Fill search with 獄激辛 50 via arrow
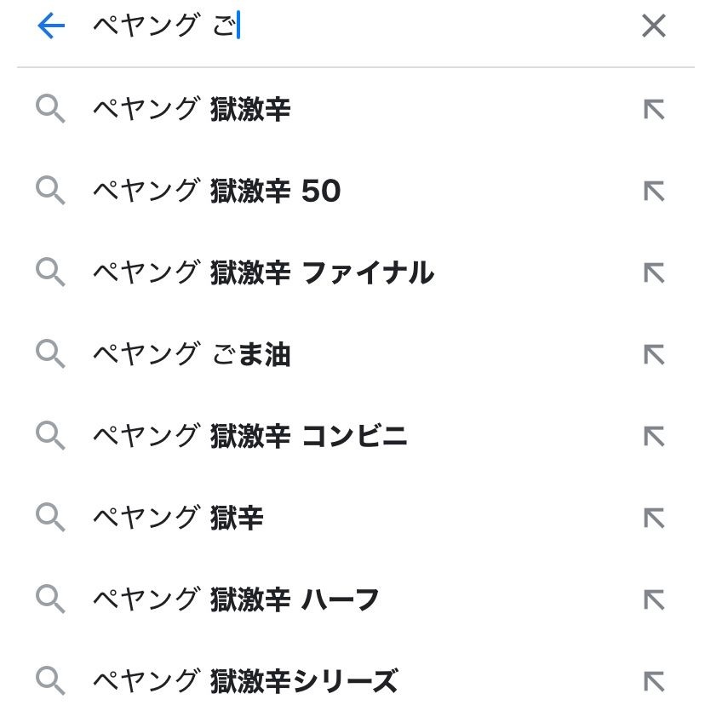The height and width of the screenshot is (728, 705). [x=653, y=192]
